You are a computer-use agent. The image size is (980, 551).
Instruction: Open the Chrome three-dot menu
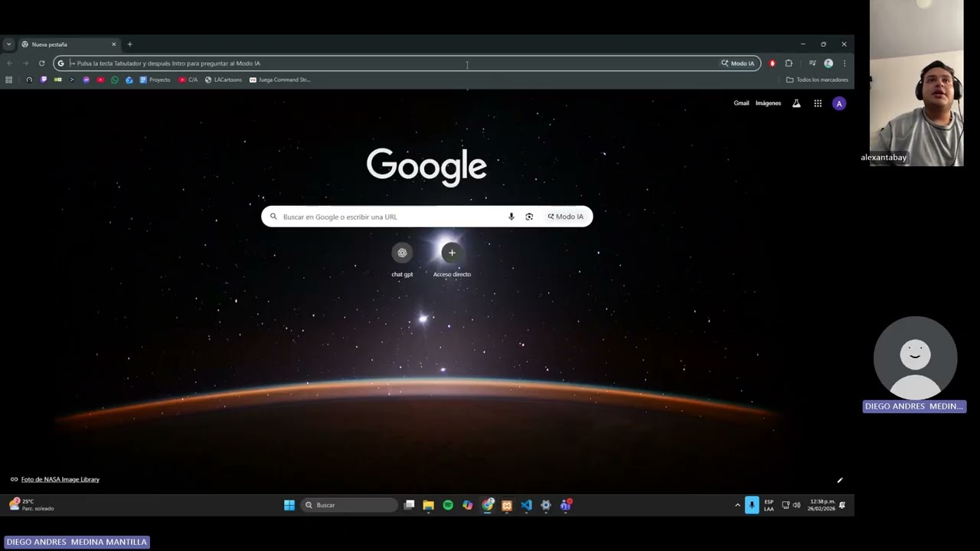click(844, 64)
